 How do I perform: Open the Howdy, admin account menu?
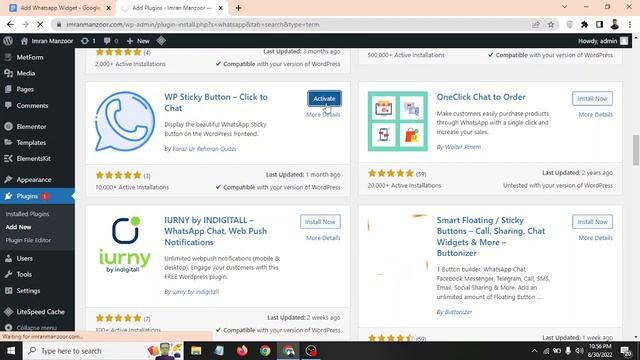click(603, 41)
